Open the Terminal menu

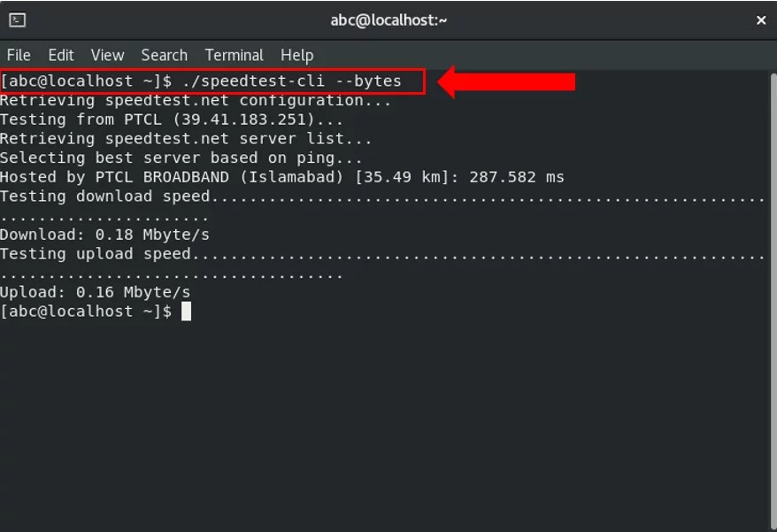coord(234,55)
